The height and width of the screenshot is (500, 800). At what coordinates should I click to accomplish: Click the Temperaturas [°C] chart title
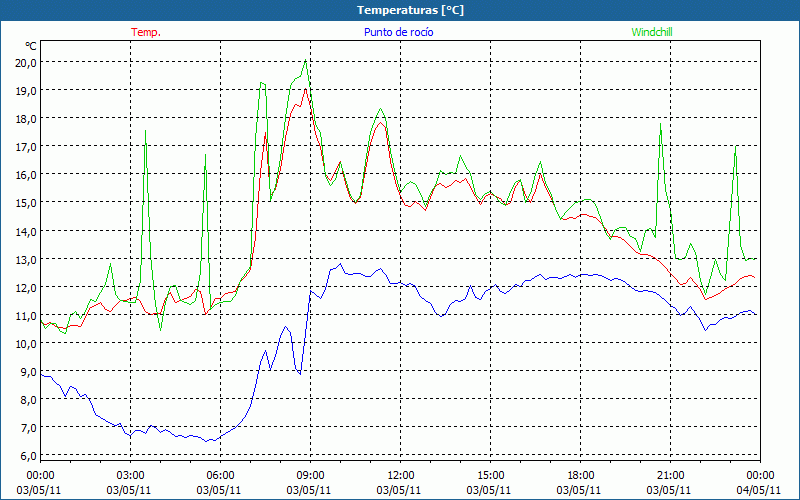[410, 10]
